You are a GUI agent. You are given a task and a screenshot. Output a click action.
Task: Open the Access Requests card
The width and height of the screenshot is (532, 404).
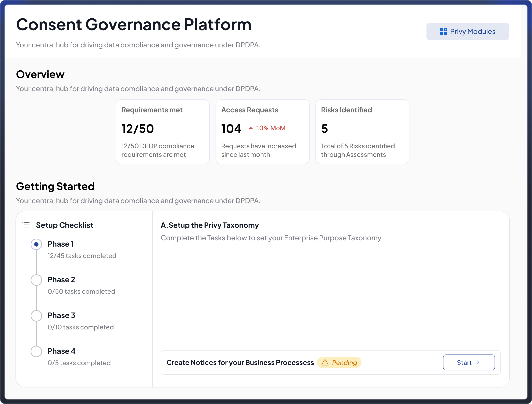262,132
